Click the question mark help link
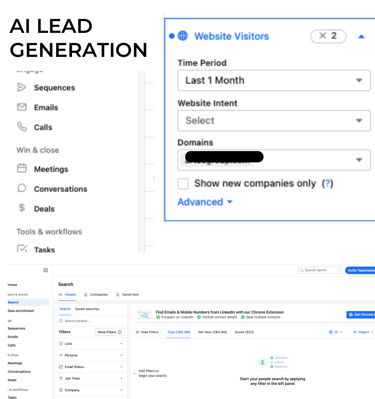The height and width of the screenshot is (399, 375). [x=327, y=183]
